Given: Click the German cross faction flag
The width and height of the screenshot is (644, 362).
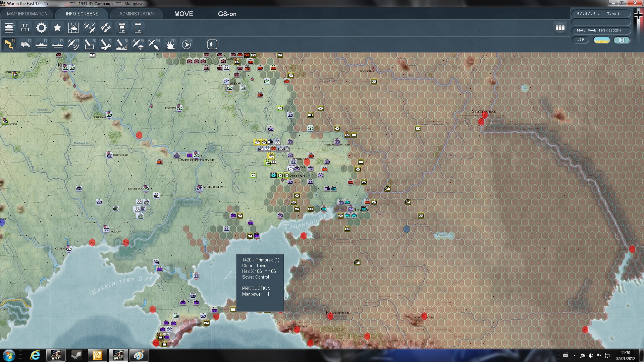Looking at the screenshot, I should click(x=638, y=15).
